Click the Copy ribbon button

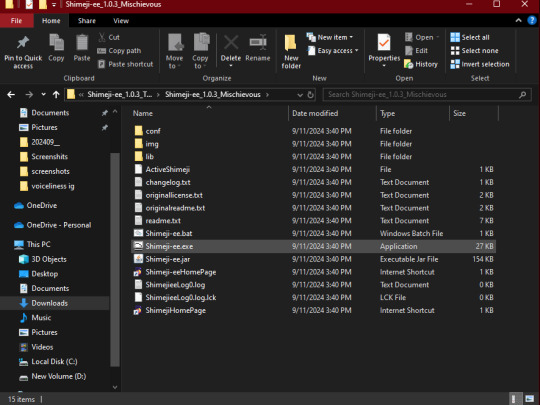tap(56, 48)
